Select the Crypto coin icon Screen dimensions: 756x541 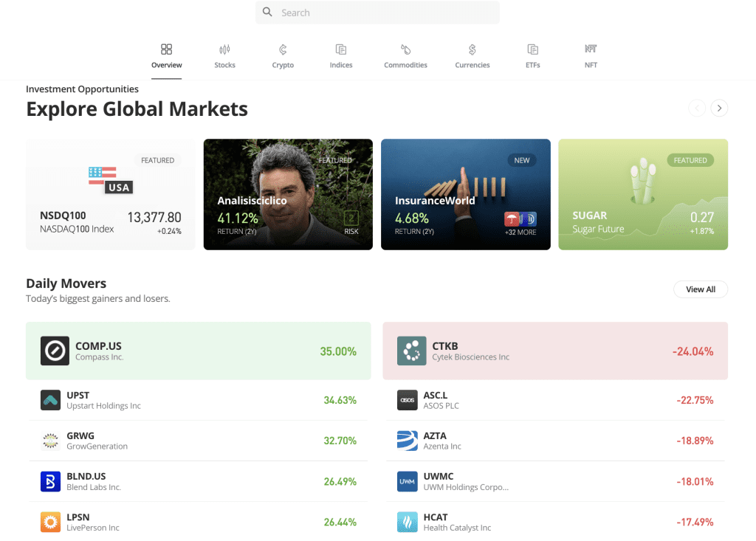pyautogui.click(x=283, y=49)
